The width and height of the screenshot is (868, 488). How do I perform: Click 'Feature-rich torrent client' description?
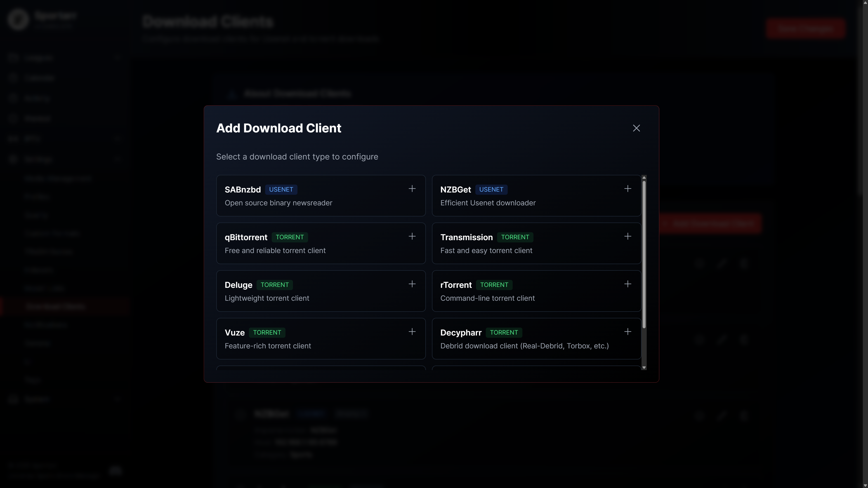pyautogui.click(x=268, y=346)
